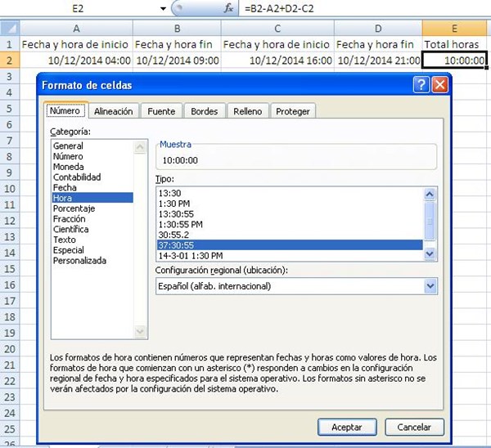Screen dimensions: 491x448
Task: Click the Cancelar button
Action: point(414,427)
